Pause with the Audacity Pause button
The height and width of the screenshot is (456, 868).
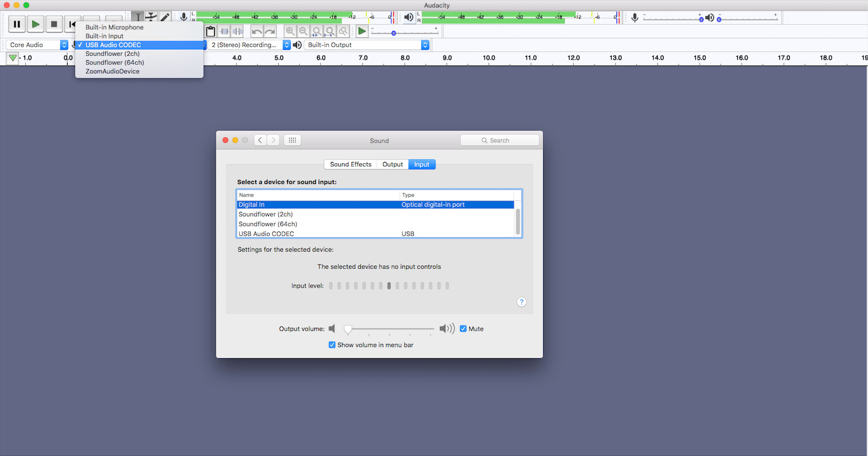[17, 24]
